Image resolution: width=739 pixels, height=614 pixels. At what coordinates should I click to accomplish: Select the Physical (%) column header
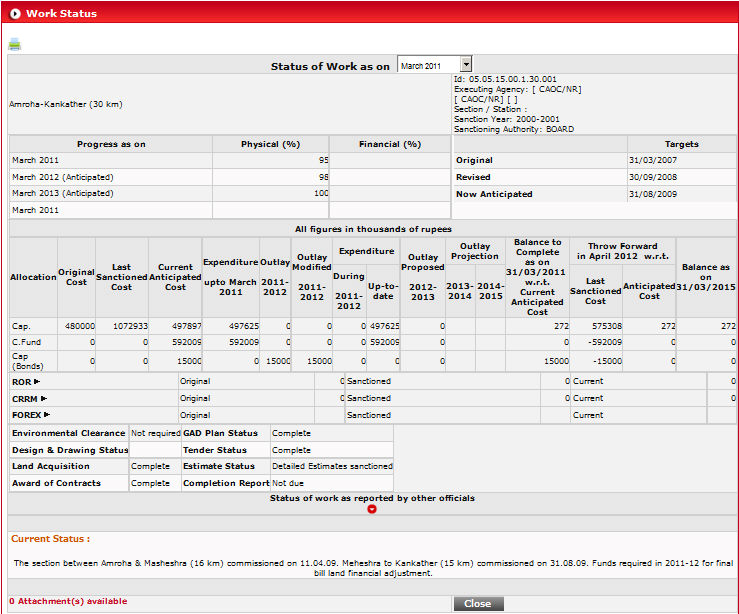click(270, 144)
